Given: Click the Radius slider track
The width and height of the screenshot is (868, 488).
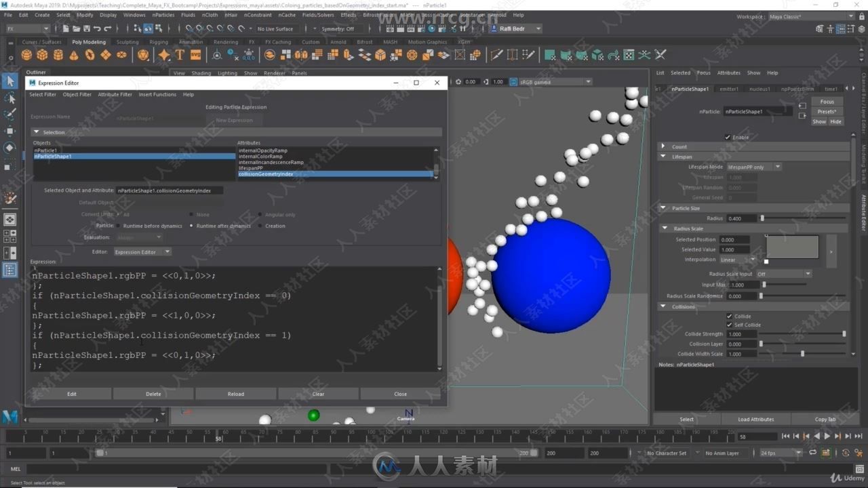Looking at the screenshot, I should click(x=803, y=218).
